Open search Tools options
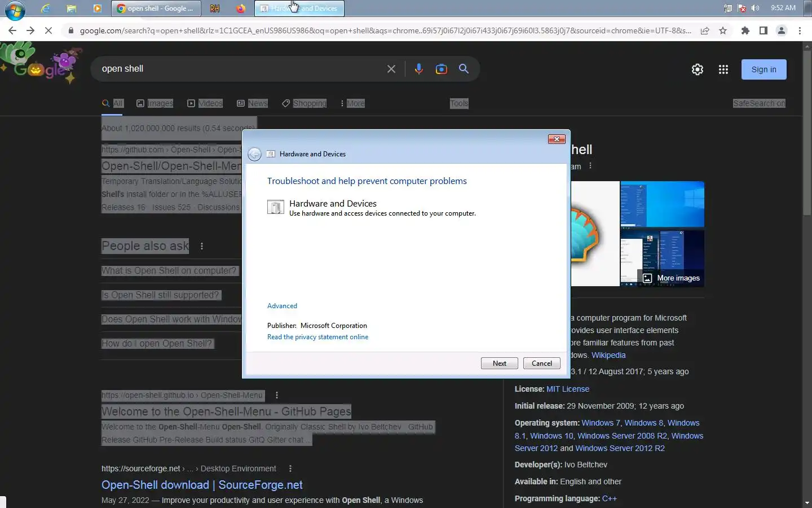Screen dimensions: 812x508 coord(459,103)
